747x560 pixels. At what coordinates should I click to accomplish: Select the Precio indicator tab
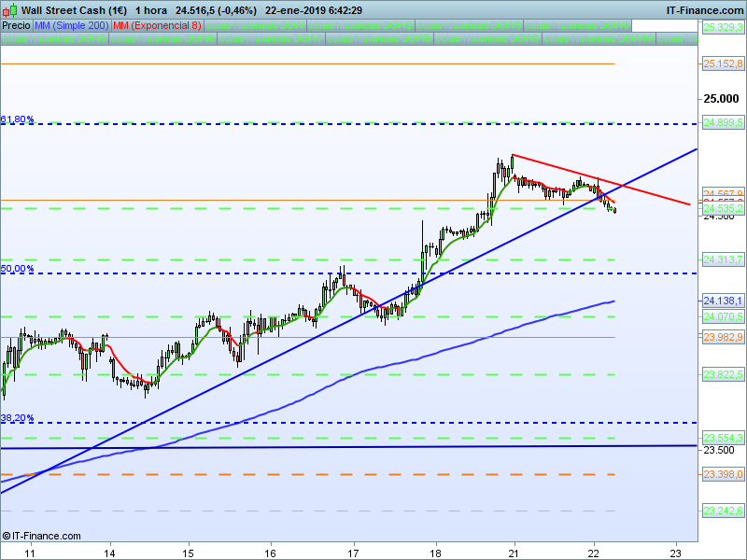(x=16, y=26)
